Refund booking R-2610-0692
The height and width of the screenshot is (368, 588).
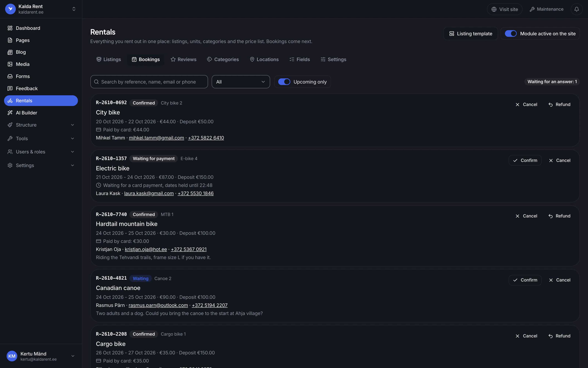pyautogui.click(x=559, y=104)
